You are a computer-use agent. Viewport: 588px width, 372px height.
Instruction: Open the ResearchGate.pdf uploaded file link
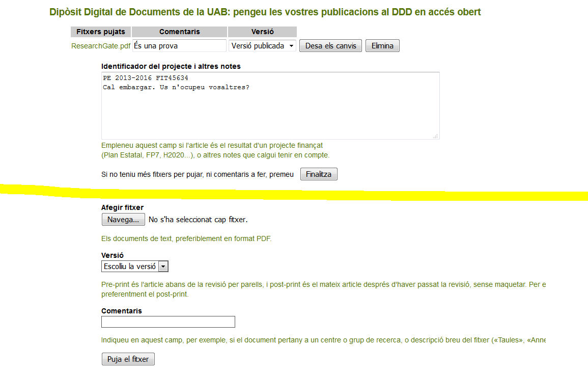click(101, 46)
